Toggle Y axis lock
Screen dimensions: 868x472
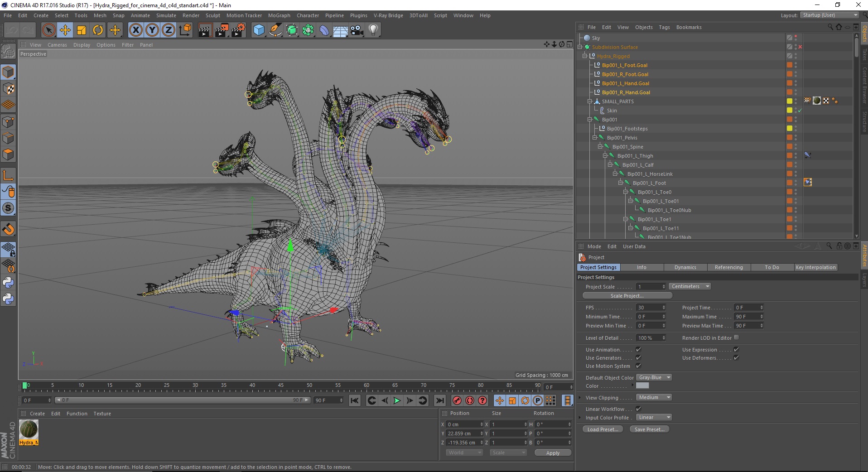(x=152, y=30)
